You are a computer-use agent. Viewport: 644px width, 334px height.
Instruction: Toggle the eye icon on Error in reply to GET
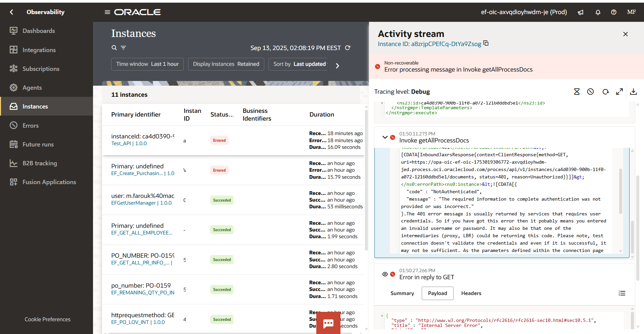click(385, 274)
